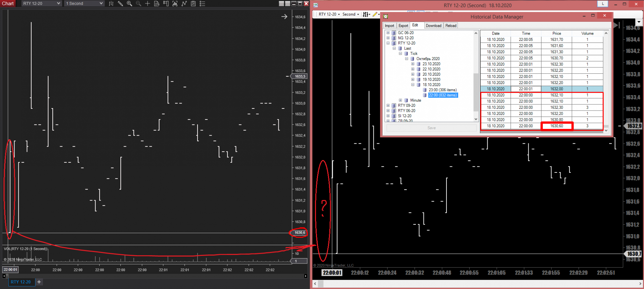Image resolution: width=644 pixels, height=289 pixels.
Task: Open the data box icon in Chart toolbar
Action: (x=157, y=4)
